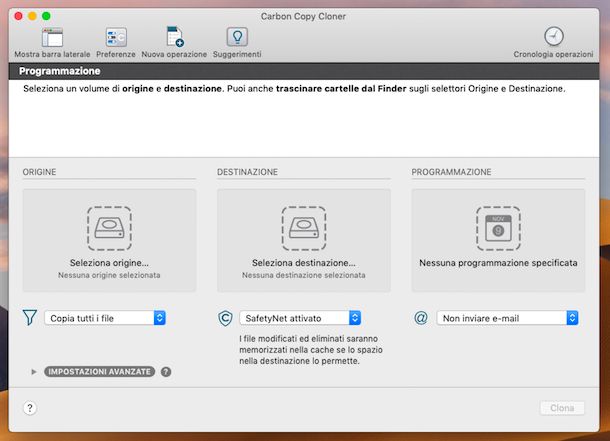Open the Copia tutti i file dropdown
This screenshot has width=610, height=441.
click(105, 318)
